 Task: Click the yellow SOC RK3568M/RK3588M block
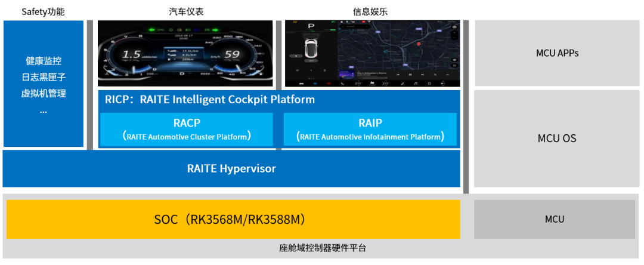(233, 219)
